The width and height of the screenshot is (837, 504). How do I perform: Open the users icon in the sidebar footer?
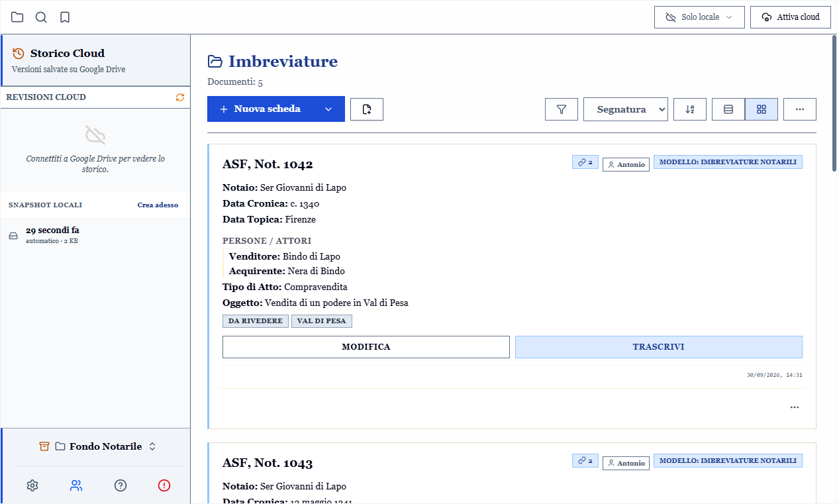pyautogui.click(x=76, y=485)
